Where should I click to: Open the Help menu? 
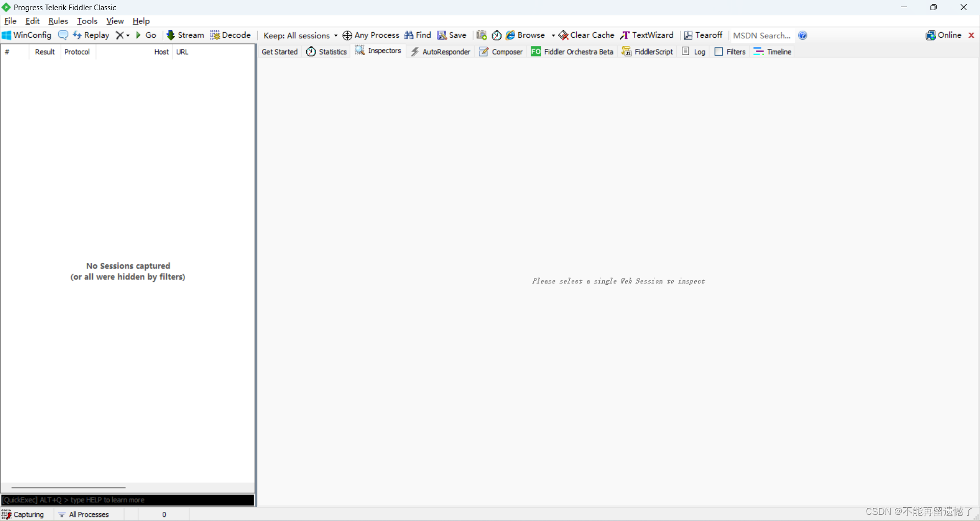(x=141, y=21)
